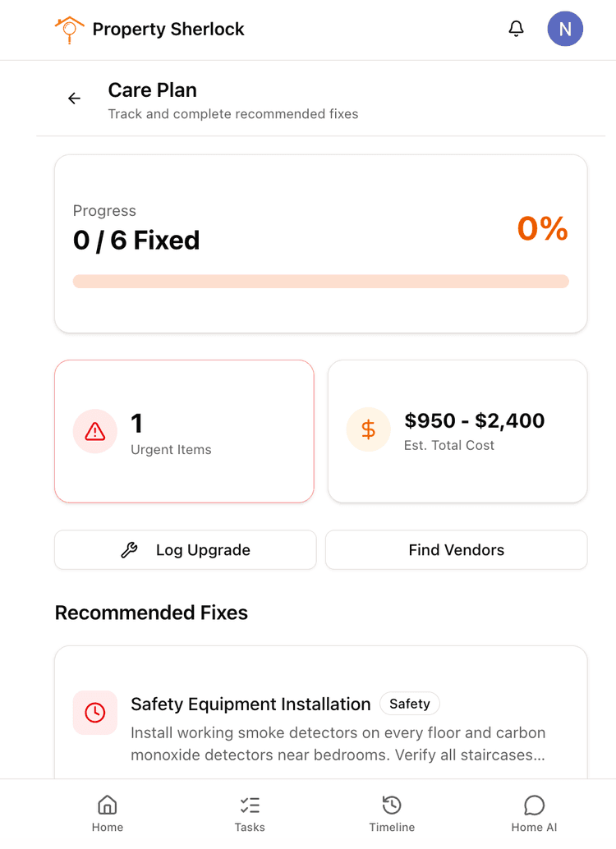Click the Find Vendors button
This screenshot has width=616, height=849.
(x=456, y=549)
